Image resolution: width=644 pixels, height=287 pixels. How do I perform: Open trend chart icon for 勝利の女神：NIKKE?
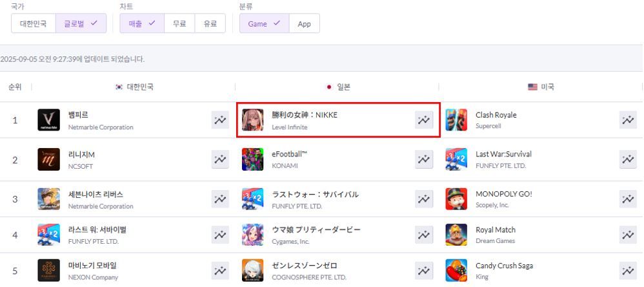click(424, 120)
